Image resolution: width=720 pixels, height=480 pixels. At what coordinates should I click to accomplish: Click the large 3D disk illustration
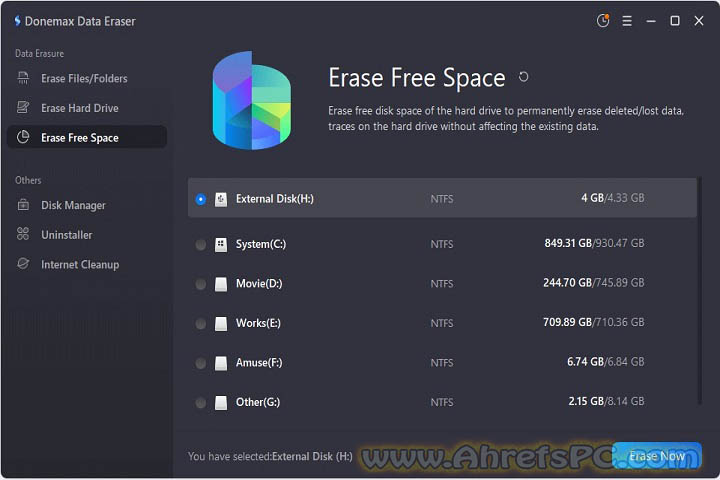coord(251,101)
